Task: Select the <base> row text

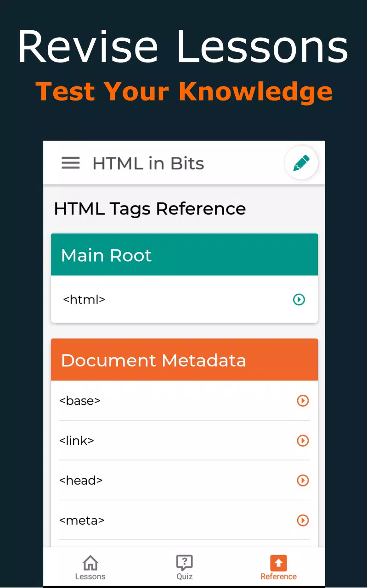Action: [x=80, y=401]
